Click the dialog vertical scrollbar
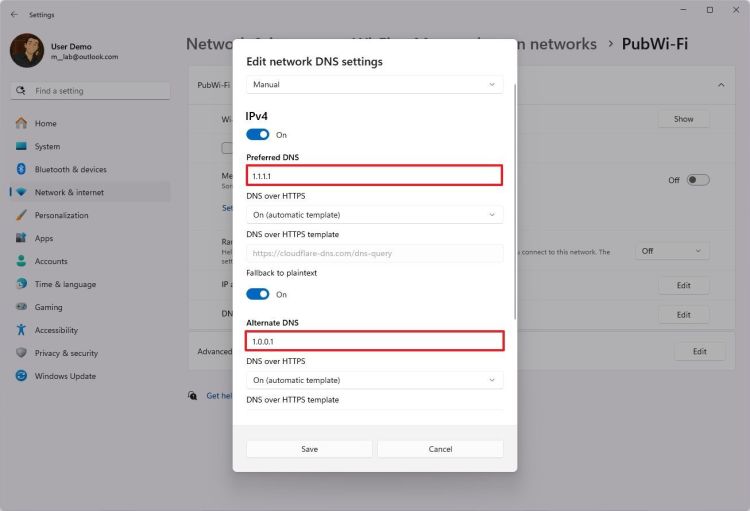This screenshot has width=750, height=511. tap(515, 200)
